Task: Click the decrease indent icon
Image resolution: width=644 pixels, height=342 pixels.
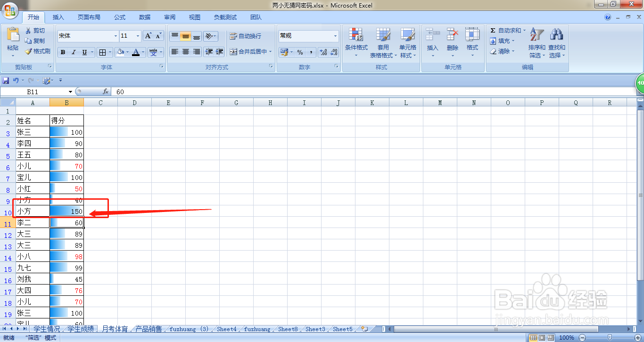Action: [x=209, y=52]
